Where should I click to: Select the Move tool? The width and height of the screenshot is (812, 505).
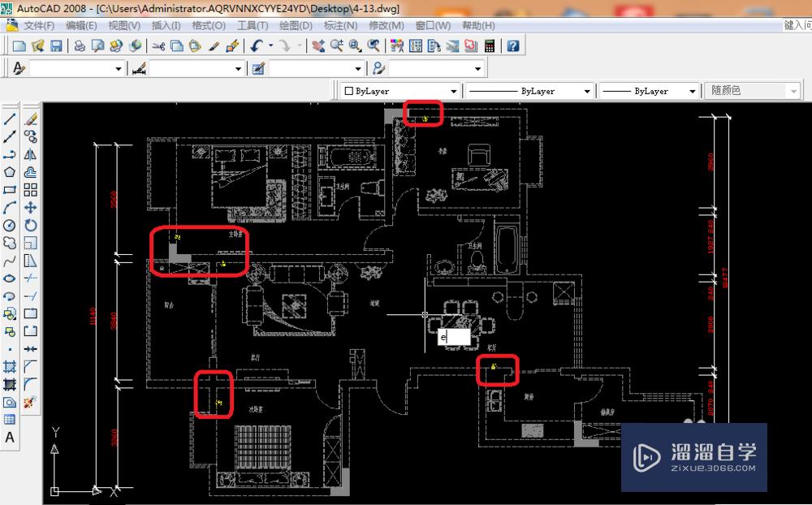(31, 207)
